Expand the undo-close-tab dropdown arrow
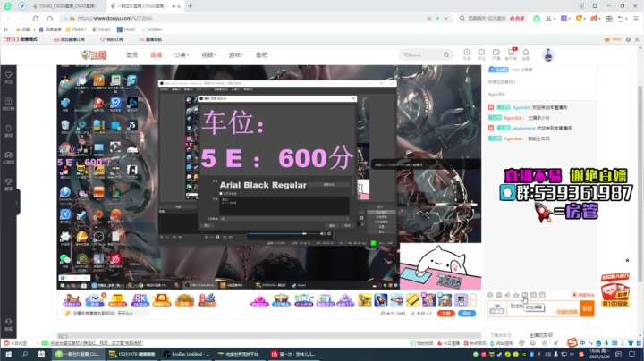The width and height of the screenshot is (644, 361). (x=627, y=19)
